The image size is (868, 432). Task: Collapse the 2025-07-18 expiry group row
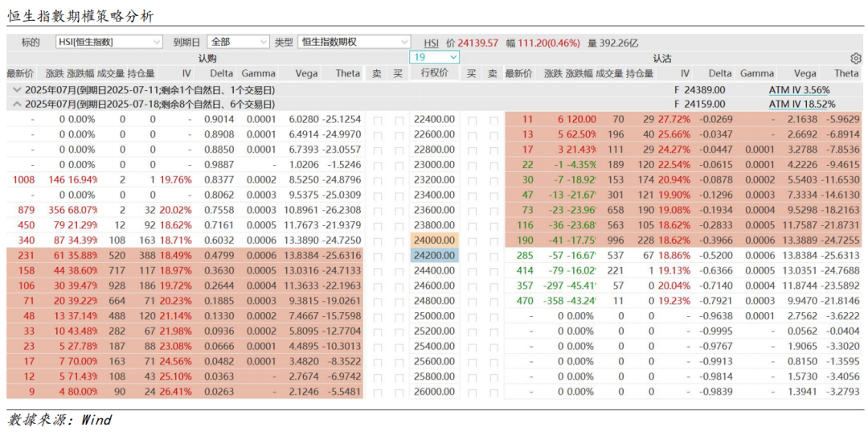pos(16,104)
